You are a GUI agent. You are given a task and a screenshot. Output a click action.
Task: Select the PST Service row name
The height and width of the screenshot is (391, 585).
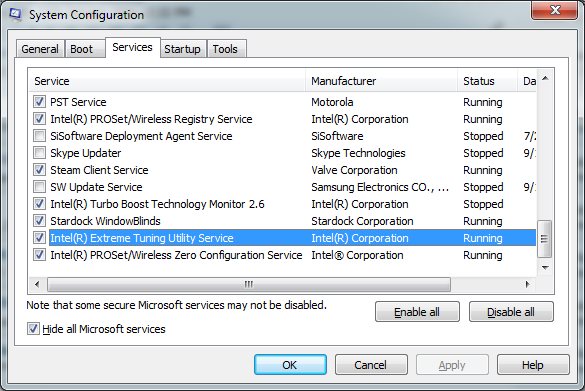click(x=78, y=102)
